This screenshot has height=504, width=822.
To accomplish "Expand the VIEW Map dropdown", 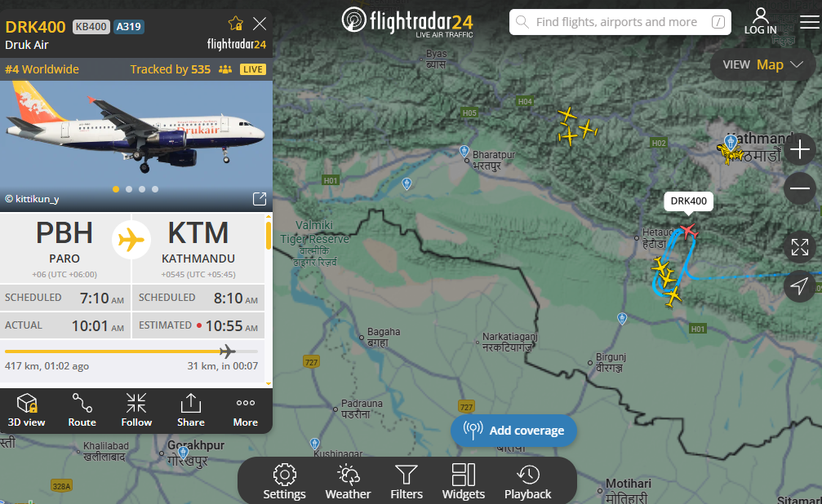I will 762,64.
